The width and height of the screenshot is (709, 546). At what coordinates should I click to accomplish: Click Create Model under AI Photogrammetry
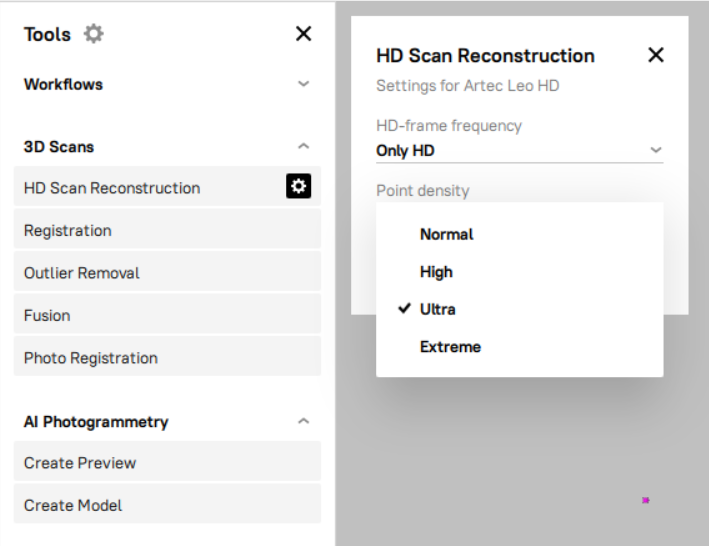(167, 504)
